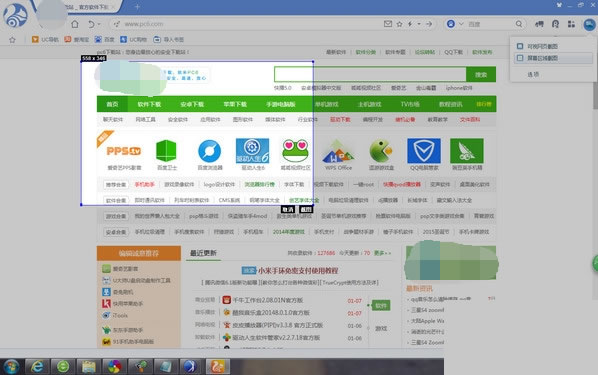Open the Windows Start button

click(11, 367)
